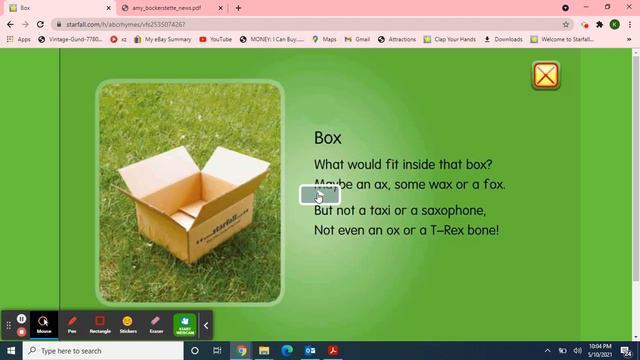Image resolution: width=640 pixels, height=360 pixels.
Task: Open the Clap Your Hands bookmark
Action: (450, 39)
